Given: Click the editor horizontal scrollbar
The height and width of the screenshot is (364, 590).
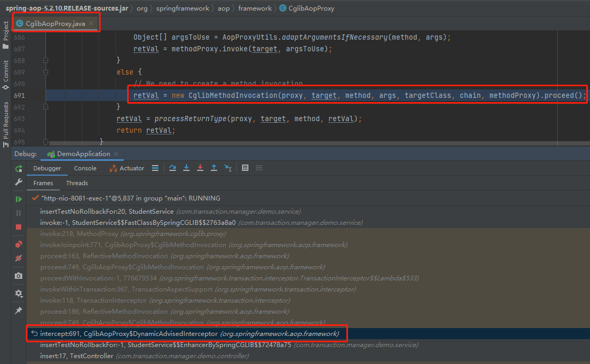Looking at the screenshot, I should [319, 143].
